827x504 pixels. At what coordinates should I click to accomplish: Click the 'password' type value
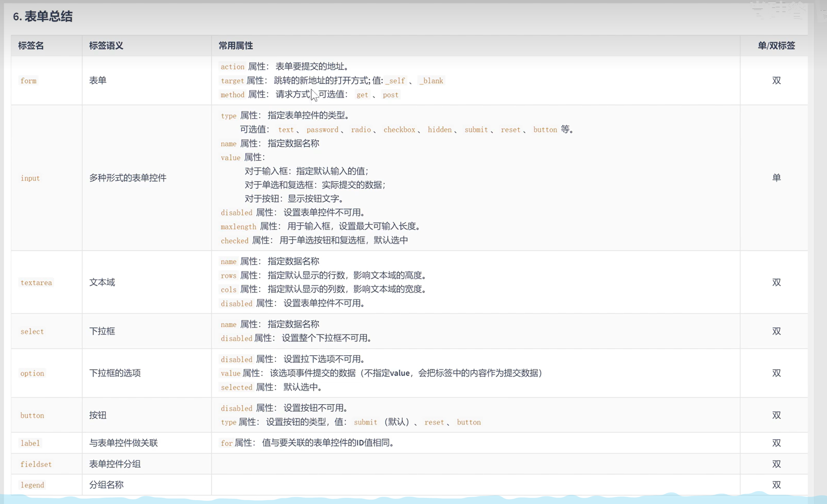point(322,130)
